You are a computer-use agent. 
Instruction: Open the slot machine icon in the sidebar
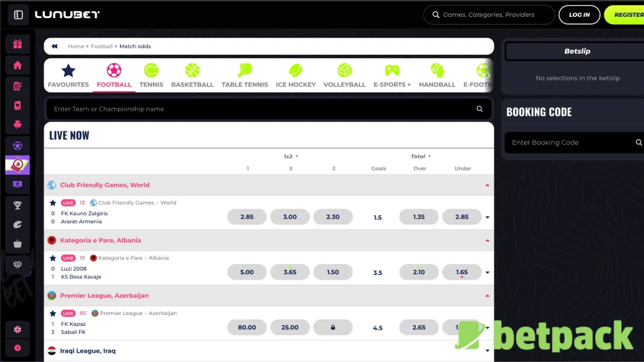[17, 86]
